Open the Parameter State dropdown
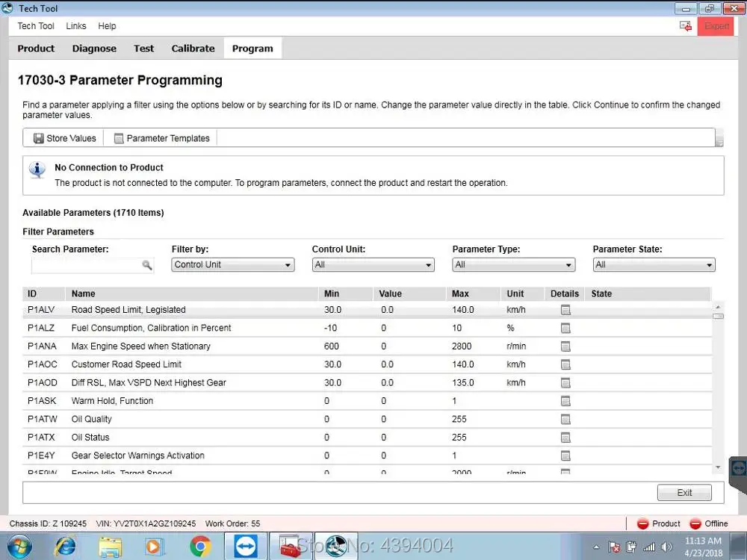The image size is (747, 560). click(654, 265)
